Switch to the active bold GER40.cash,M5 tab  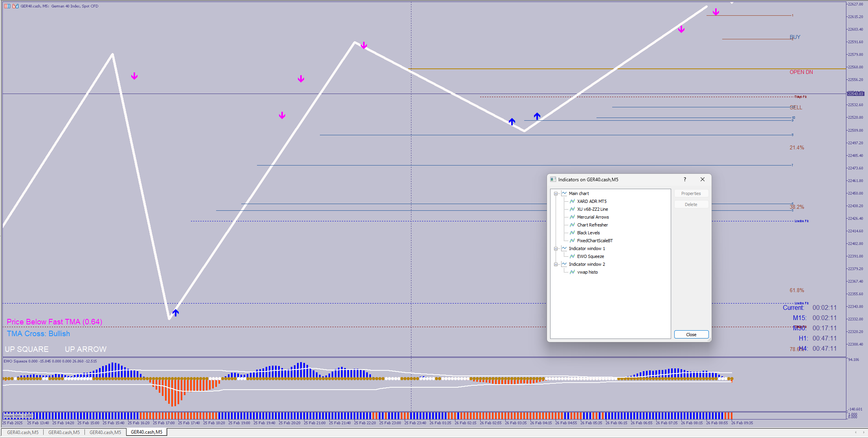pos(146,432)
